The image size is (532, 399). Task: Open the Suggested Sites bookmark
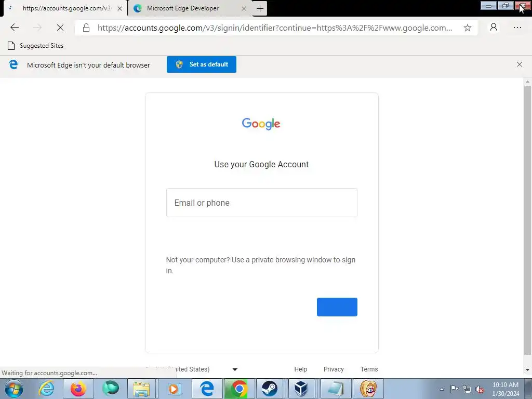coord(35,46)
